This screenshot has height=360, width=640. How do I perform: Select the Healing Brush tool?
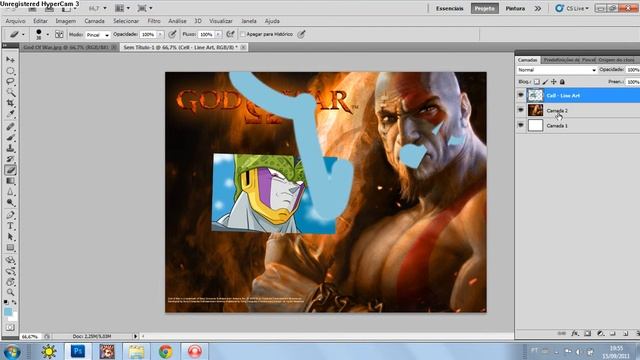(x=10, y=127)
